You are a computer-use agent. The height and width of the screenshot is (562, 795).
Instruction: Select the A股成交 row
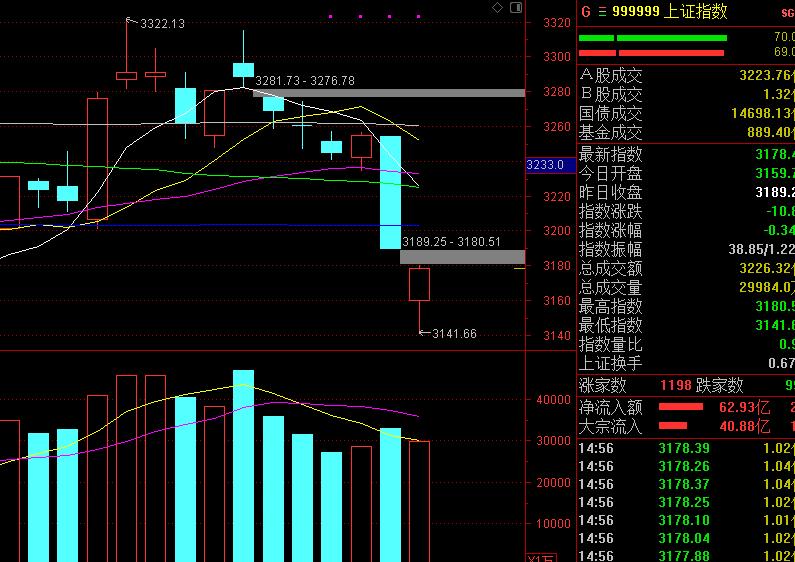click(x=686, y=76)
